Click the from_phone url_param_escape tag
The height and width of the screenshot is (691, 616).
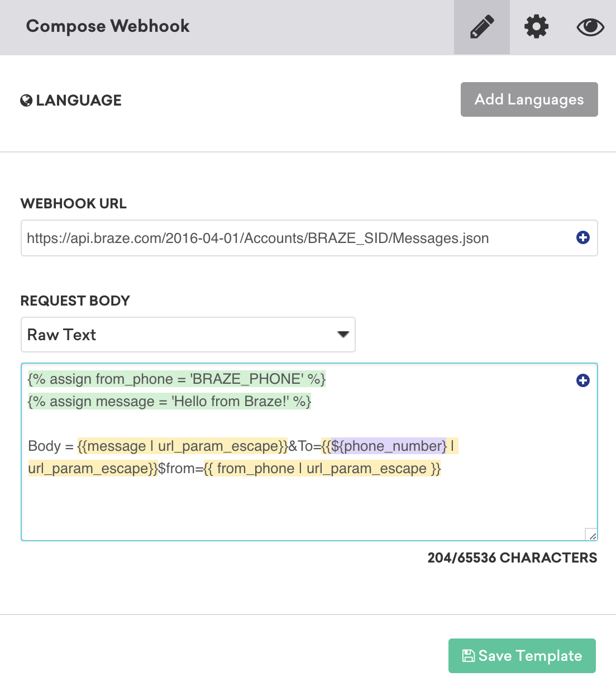coord(322,469)
